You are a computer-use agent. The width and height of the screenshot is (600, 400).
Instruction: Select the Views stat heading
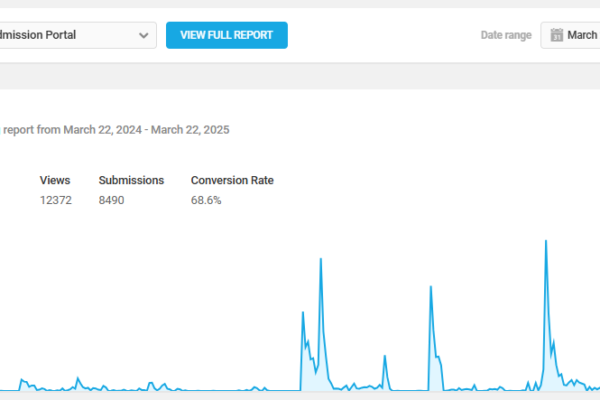tap(55, 180)
